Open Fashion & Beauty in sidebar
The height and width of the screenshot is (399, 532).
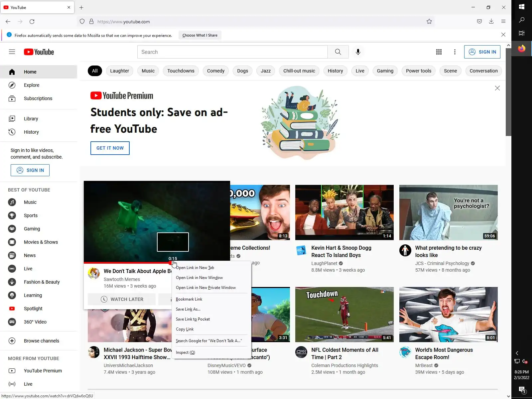pos(39,282)
